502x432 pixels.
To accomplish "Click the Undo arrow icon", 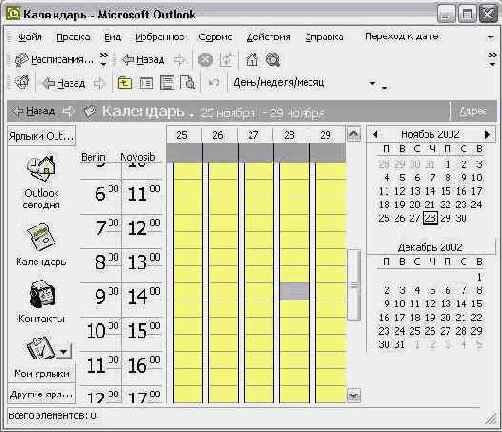I will (x=214, y=83).
